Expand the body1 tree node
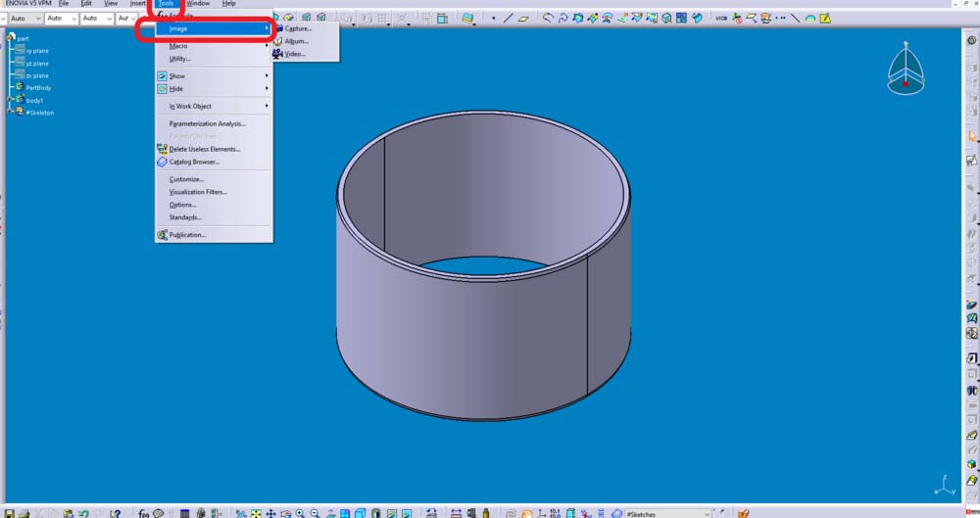 pos(9,100)
